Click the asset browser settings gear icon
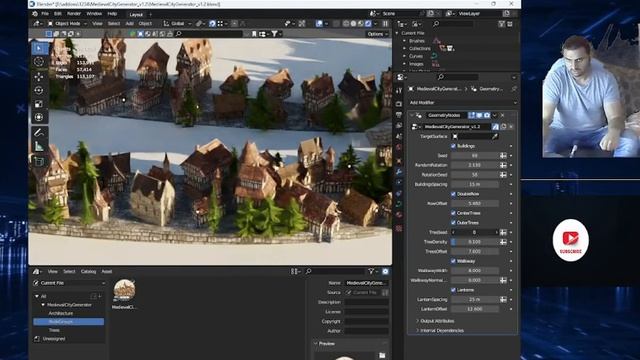The image size is (640, 360). click(385, 271)
